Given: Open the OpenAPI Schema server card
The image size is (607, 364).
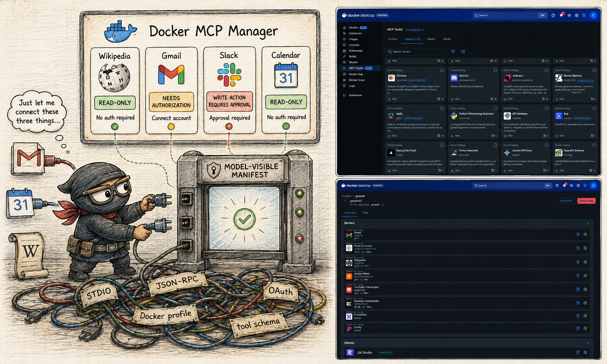Looking at the screenshot, I should (576, 157).
